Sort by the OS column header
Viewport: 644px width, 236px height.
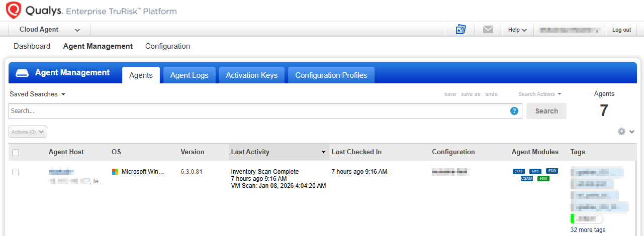(116, 152)
